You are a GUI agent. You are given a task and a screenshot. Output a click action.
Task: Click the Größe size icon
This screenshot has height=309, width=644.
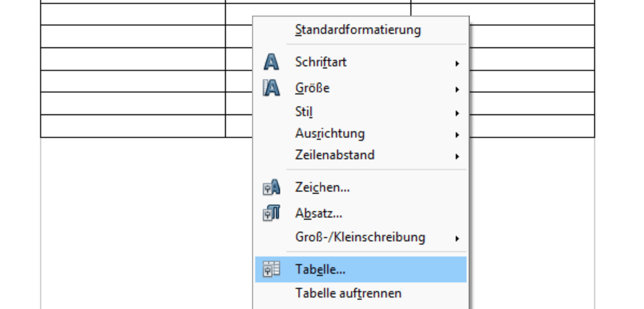coord(271,88)
